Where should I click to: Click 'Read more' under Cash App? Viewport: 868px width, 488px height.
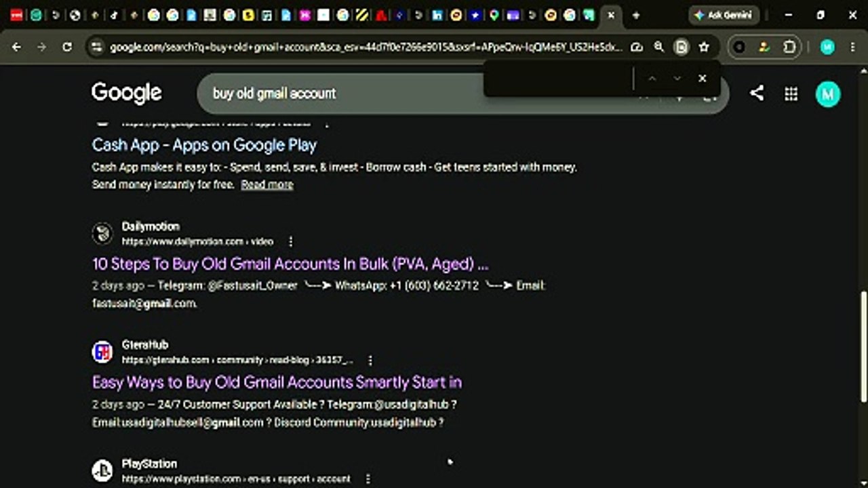267,184
